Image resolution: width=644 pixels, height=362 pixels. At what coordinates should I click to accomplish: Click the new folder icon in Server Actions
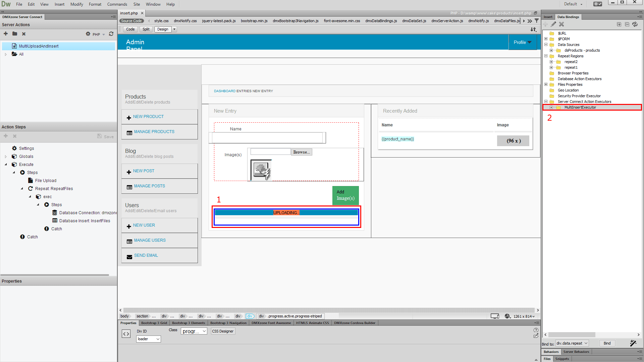(15, 34)
